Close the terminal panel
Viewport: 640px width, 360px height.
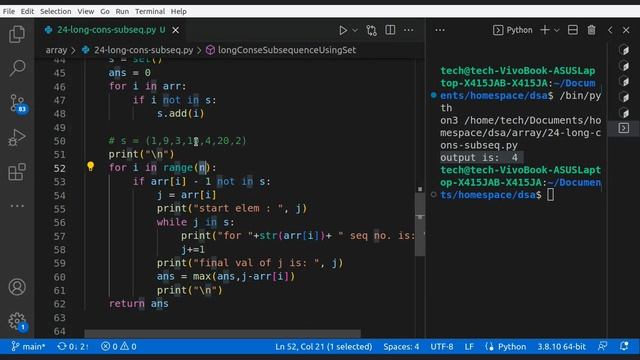626,30
